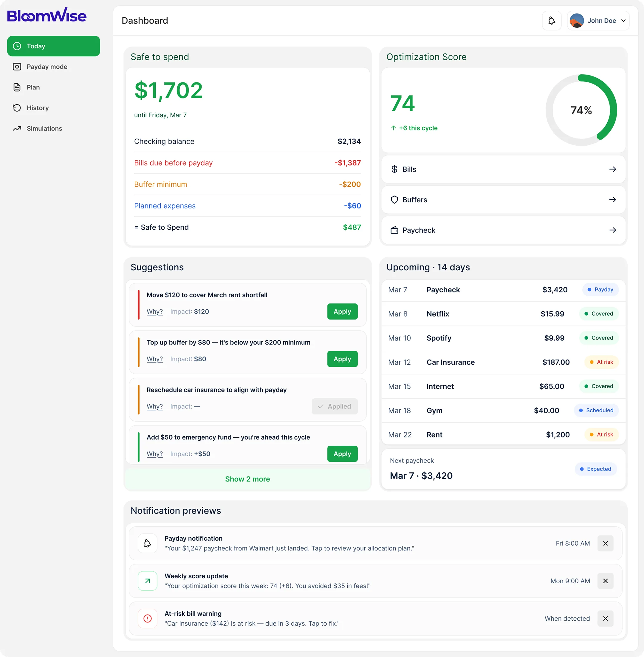Viewport: 644px width, 657px height.
Task: Click John Doe's profile avatar
Action: tap(577, 21)
